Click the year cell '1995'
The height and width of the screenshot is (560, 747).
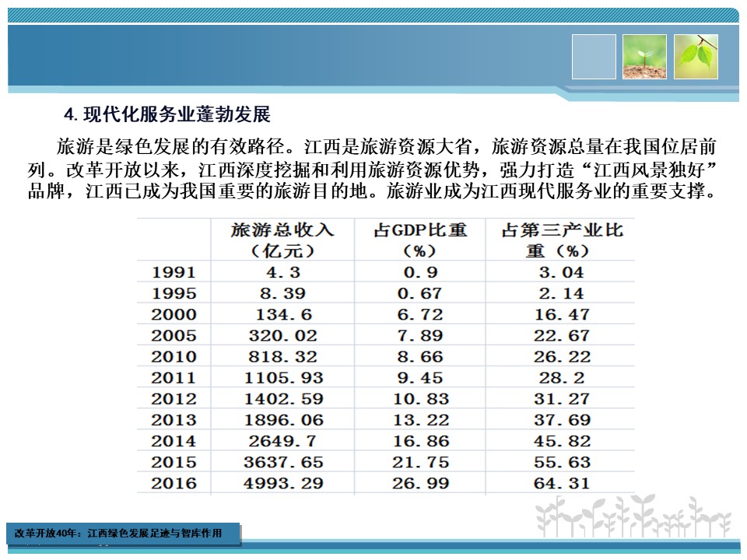174,293
